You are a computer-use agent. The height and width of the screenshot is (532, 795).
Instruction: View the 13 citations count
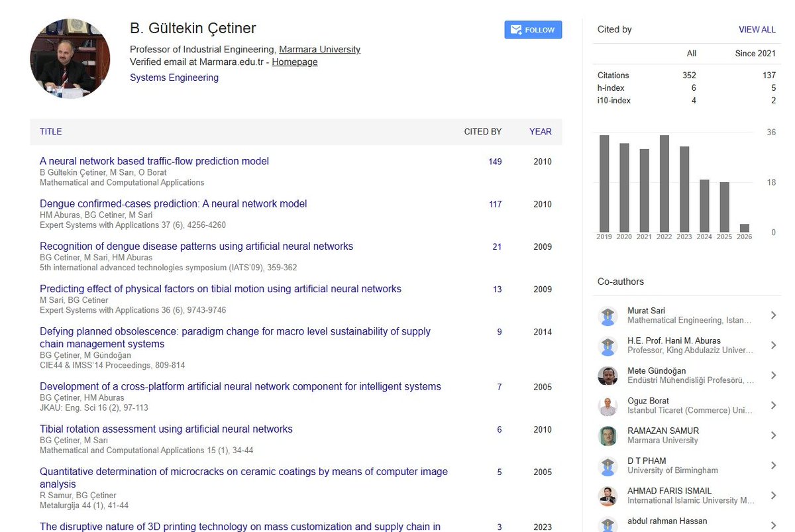tap(497, 289)
